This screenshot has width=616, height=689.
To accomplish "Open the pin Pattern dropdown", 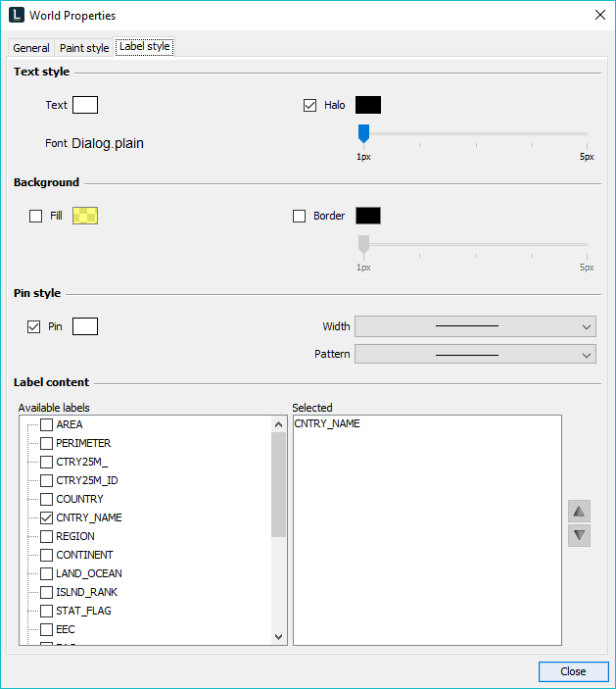I will [x=475, y=354].
